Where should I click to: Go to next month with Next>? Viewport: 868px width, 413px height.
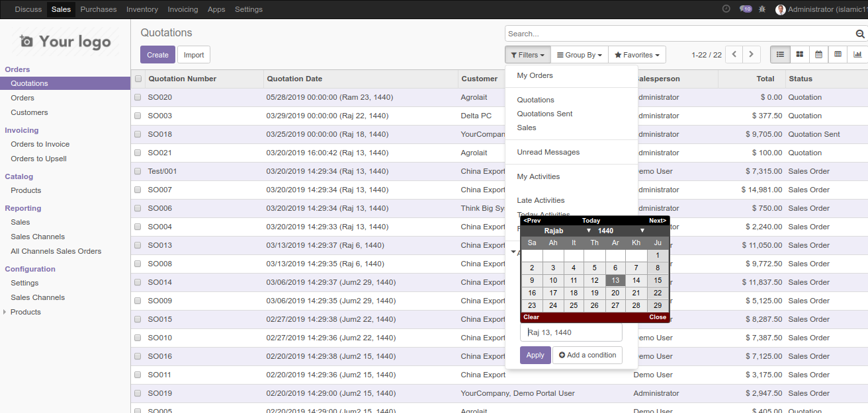tap(658, 221)
